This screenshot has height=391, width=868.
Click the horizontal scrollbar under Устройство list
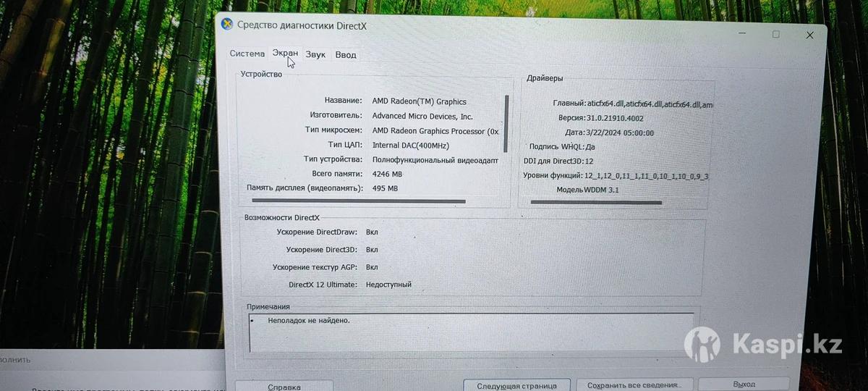coord(358,201)
